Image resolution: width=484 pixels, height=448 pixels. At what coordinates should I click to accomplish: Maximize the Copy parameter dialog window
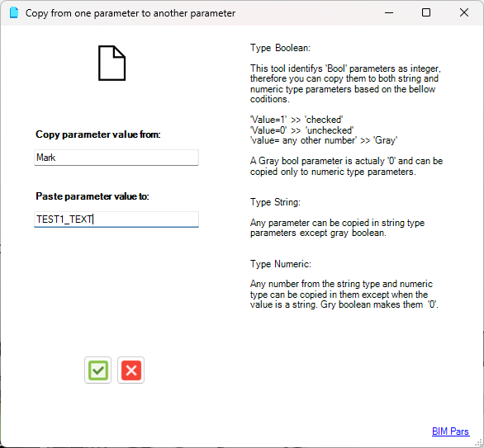[x=426, y=13]
